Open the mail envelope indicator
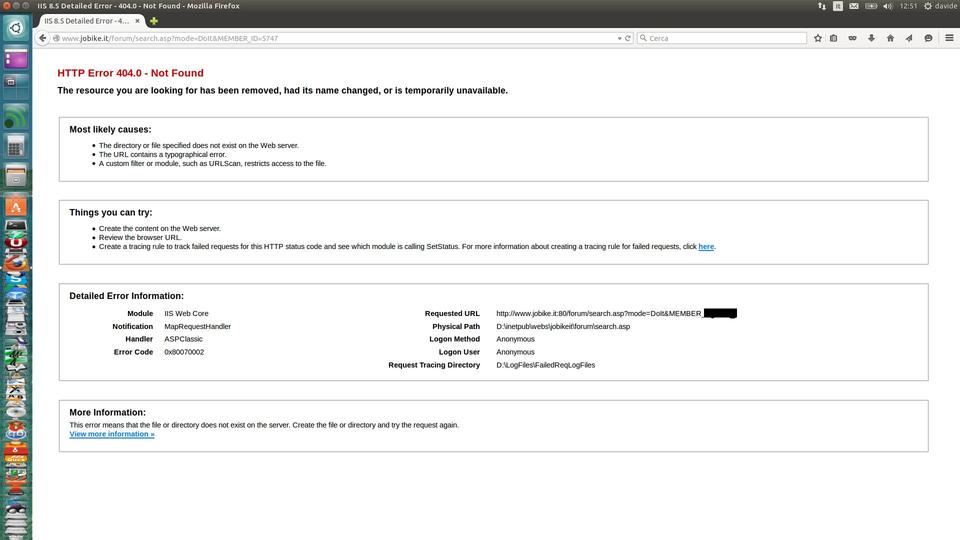This screenshot has height=540, width=960. pos(853,6)
